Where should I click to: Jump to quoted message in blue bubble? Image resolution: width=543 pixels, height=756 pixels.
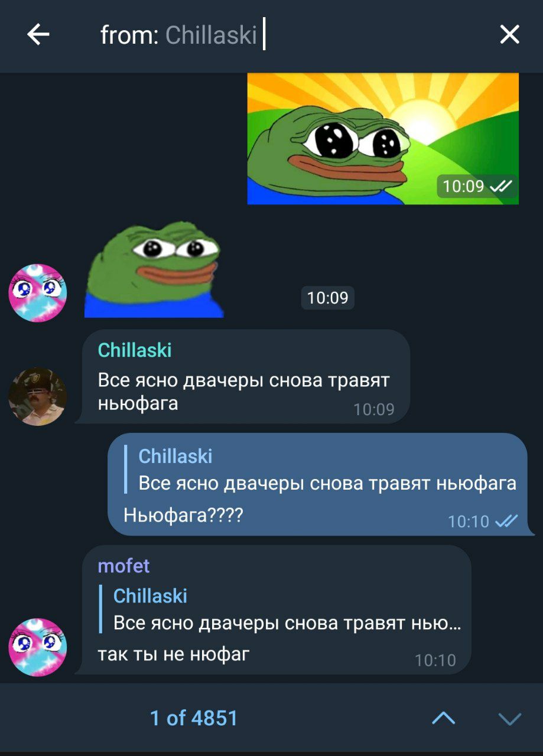coord(321,470)
